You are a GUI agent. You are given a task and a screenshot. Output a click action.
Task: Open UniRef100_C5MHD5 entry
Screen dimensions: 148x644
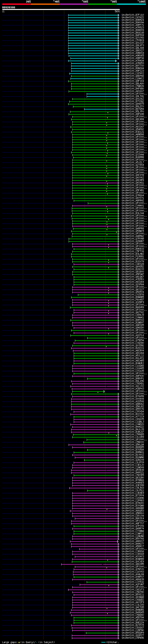pos(133,435)
